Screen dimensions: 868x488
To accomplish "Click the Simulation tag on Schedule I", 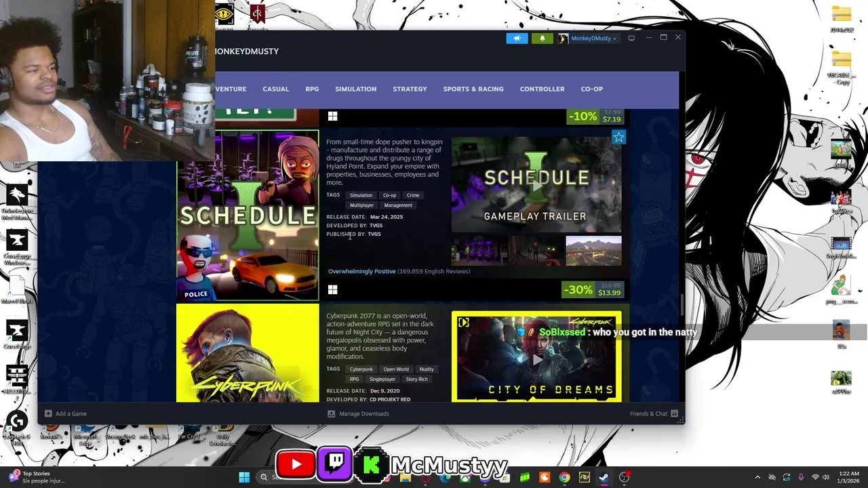I will (x=361, y=195).
